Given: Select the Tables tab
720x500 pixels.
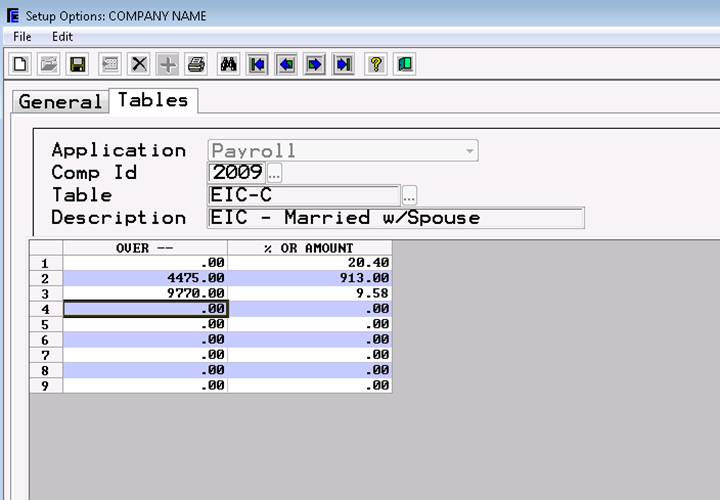Looking at the screenshot, I should pyautogui.click(x=153, y=100).
